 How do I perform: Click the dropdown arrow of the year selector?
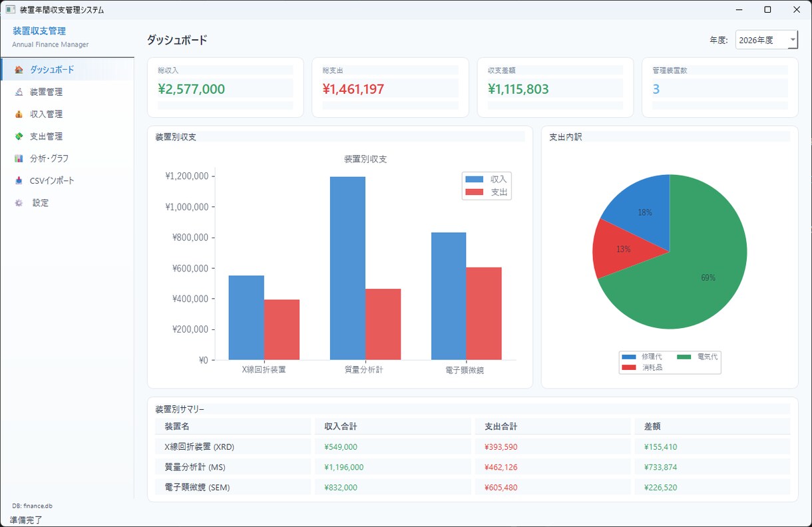coord(792,40)
